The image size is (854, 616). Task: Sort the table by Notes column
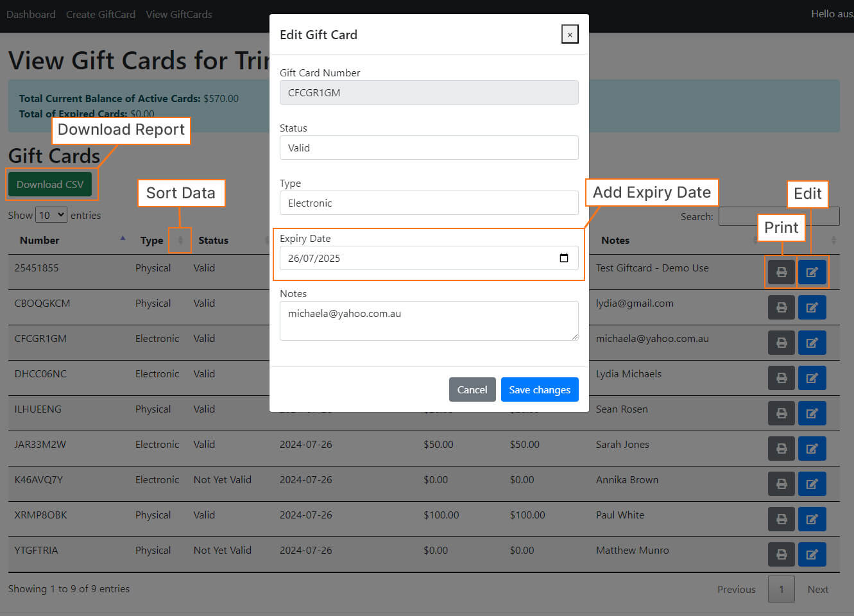point(754,240)
